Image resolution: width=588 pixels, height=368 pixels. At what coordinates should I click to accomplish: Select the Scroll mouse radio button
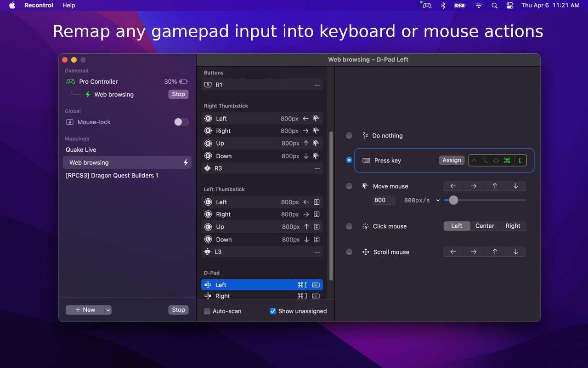coord(349,252)
